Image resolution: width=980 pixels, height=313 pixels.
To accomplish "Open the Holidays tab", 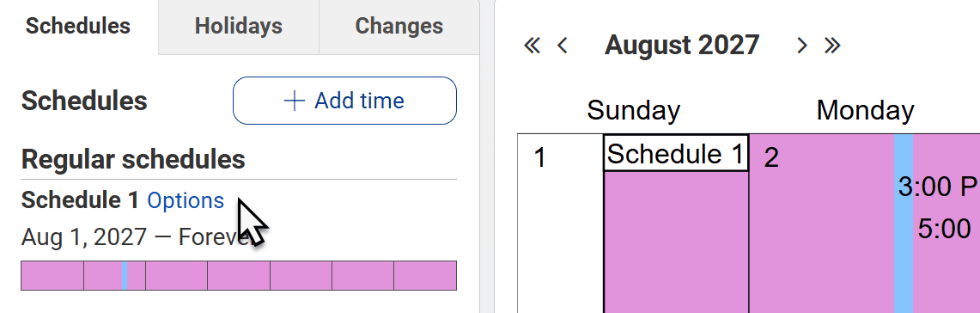I will click(239, 27).
